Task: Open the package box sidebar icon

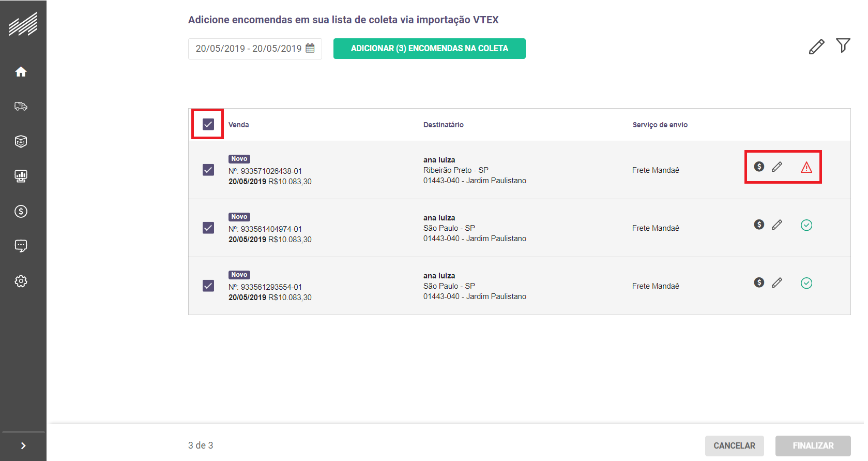Action: click(21, 141)
